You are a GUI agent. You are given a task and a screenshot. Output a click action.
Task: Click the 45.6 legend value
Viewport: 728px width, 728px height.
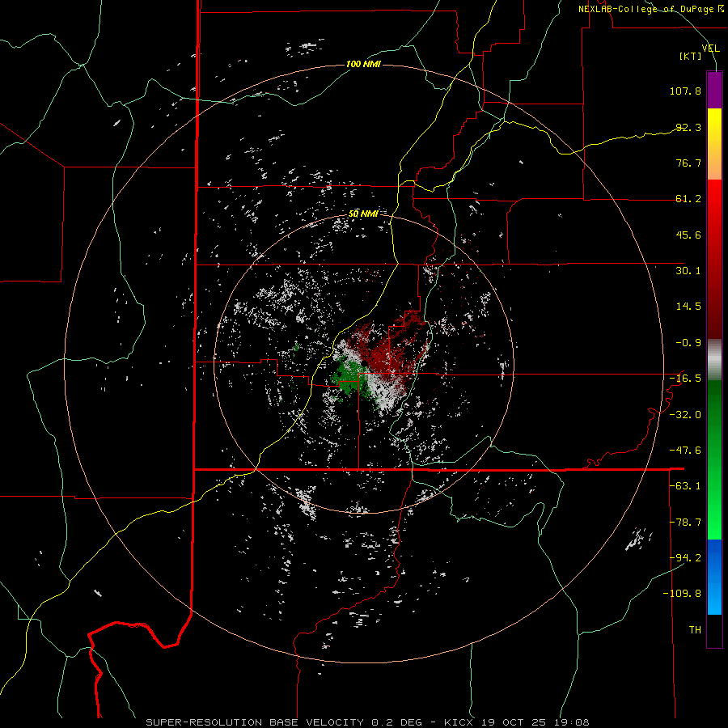688,235
